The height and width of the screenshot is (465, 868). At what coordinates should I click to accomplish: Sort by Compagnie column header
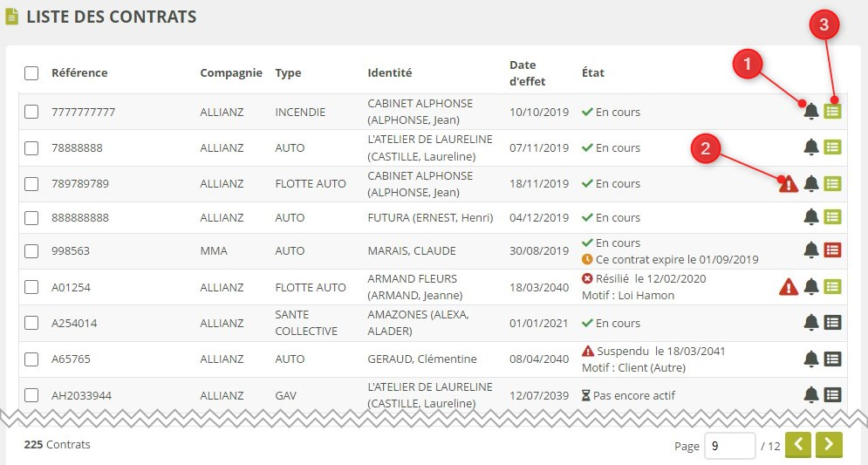point(230,73)
